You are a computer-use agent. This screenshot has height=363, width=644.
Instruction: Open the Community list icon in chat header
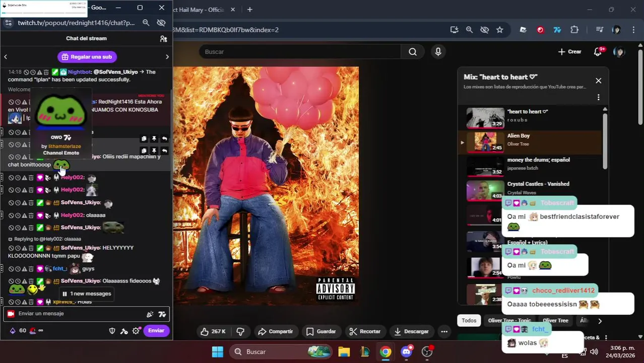click(163, 39)
